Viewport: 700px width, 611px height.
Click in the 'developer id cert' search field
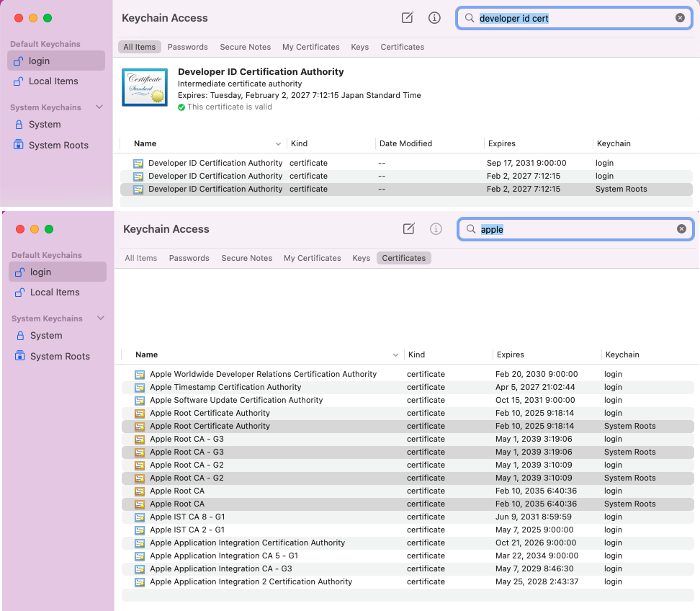click(574, 18)
